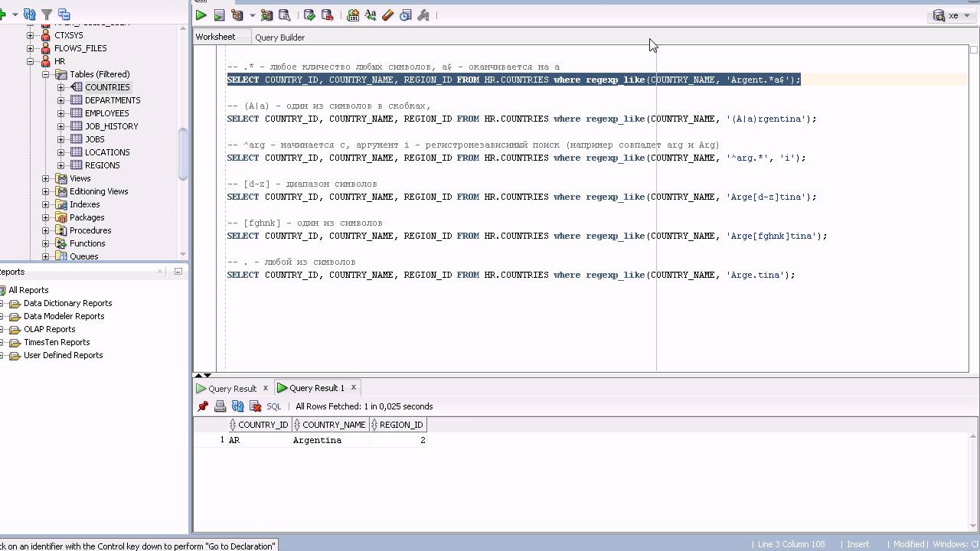This screenshot has width=980, height=551.
Task: Select the Editioning Views folder
Action: point(99,191)
